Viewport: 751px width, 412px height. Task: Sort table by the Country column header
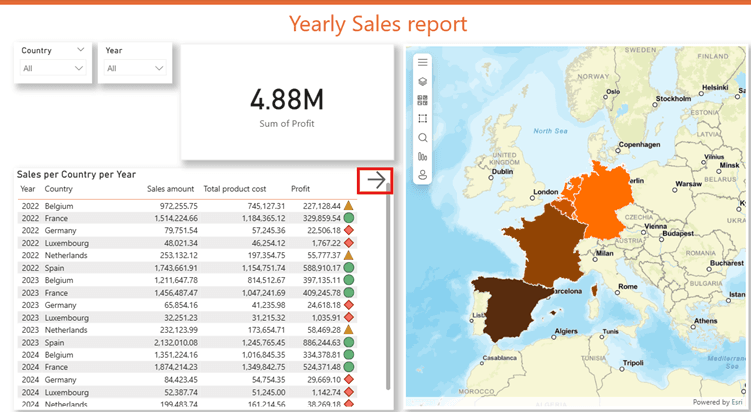tap(58, 189)
